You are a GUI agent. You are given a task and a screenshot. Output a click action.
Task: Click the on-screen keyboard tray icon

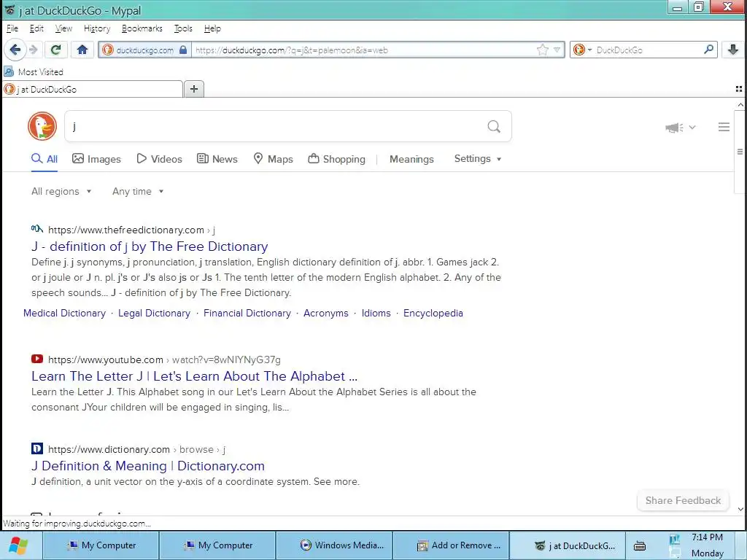[x=640, y=546]
